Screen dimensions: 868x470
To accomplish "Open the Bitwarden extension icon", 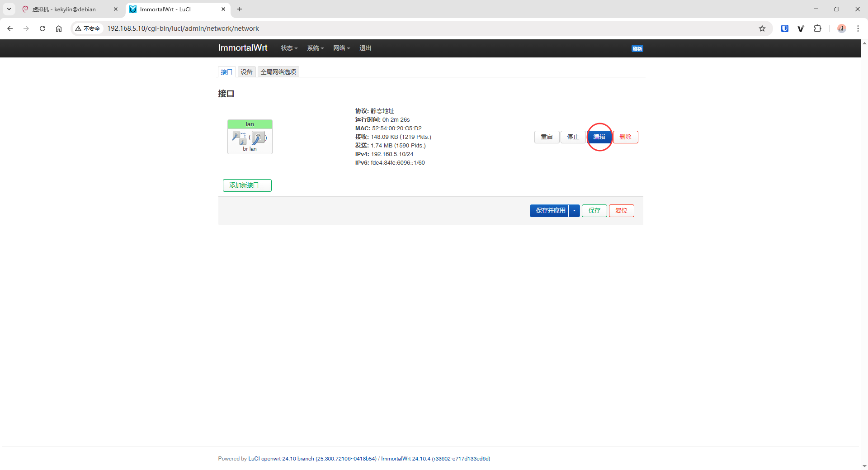I will [785, 28].
